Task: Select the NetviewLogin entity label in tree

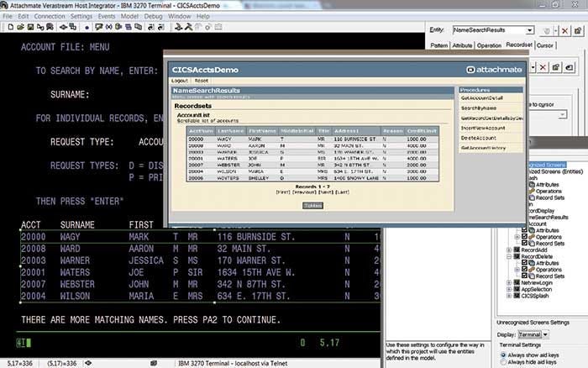Action: [x=537, y=282]
